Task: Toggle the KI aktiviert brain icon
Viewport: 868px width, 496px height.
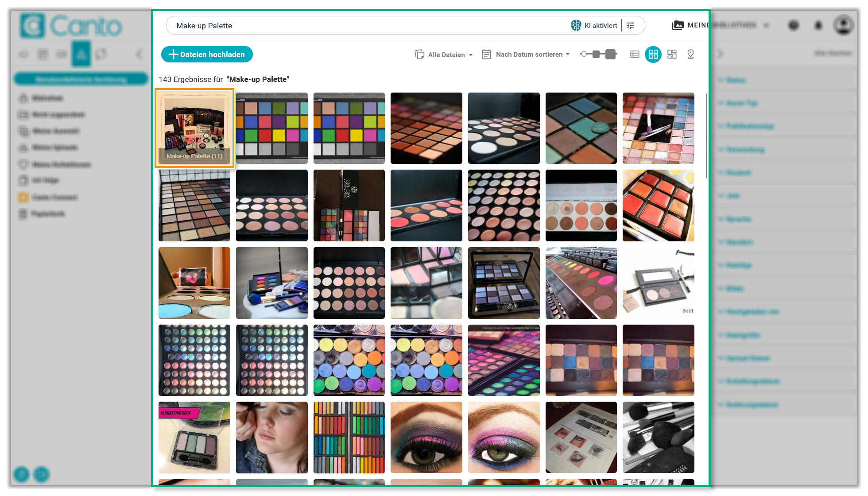Action: pyautogui.click(x=576, y=26)
